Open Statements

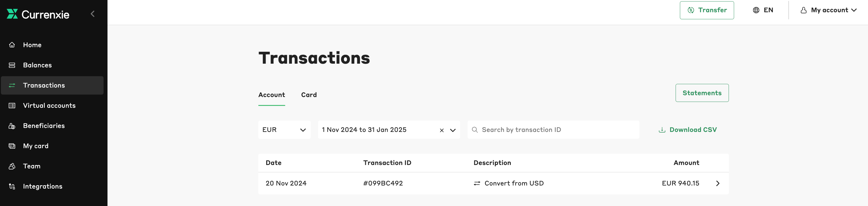coord(702,93)
